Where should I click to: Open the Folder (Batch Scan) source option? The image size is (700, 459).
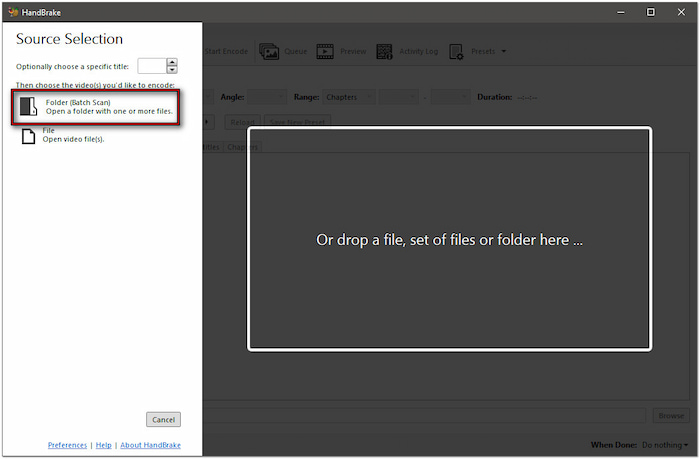tap(96, 107)
